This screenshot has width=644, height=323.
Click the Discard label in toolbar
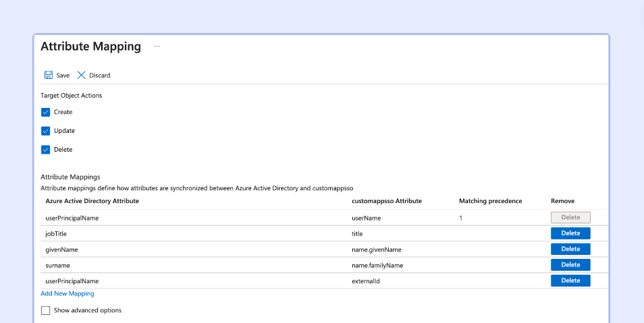(100, 76)
